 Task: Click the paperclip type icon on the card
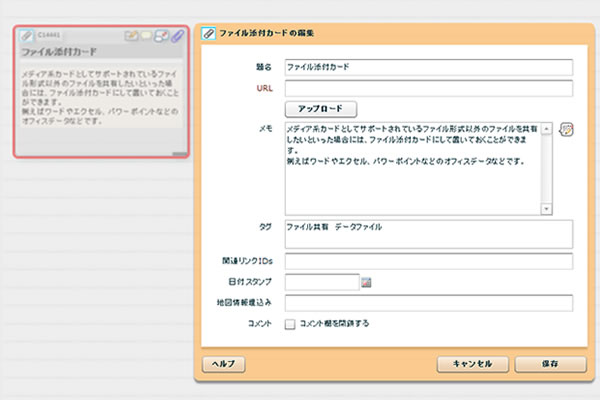(x=27, y=35)
